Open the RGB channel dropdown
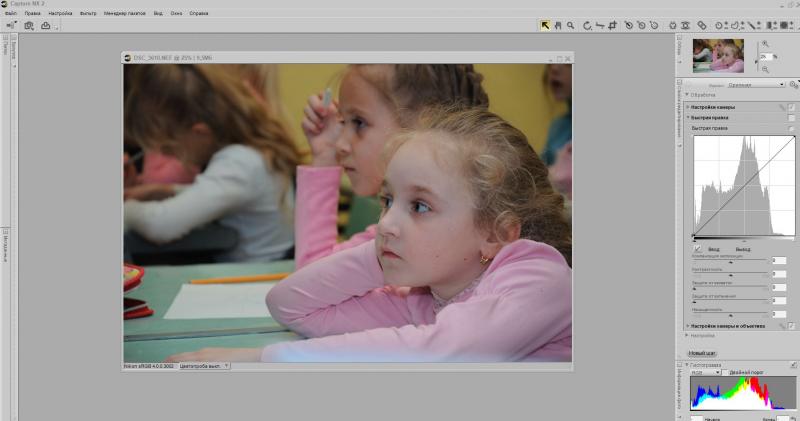800x421 pixels. pos(706,373)
